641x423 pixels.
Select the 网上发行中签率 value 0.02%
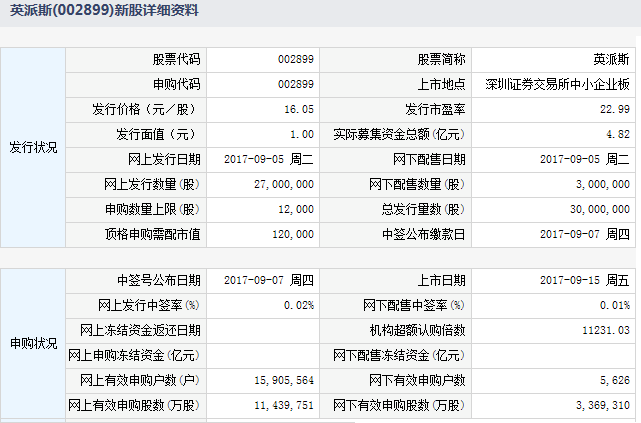coord(298,305)
